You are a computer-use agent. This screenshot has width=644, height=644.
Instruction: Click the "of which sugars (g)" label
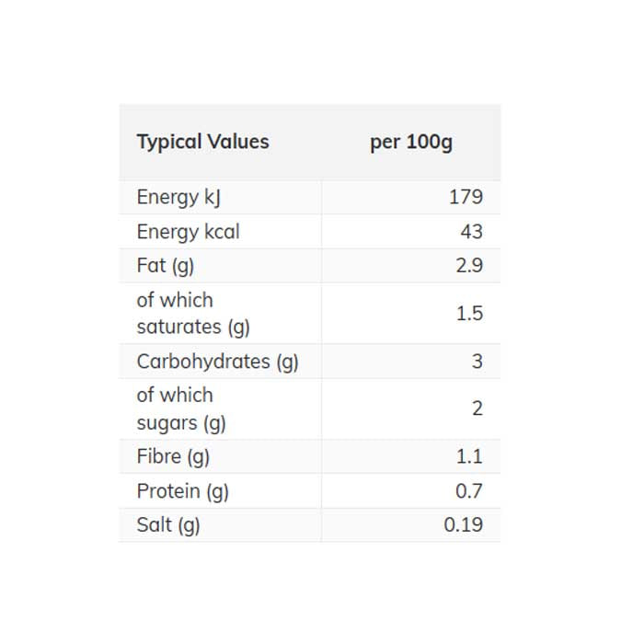(181, 408)
